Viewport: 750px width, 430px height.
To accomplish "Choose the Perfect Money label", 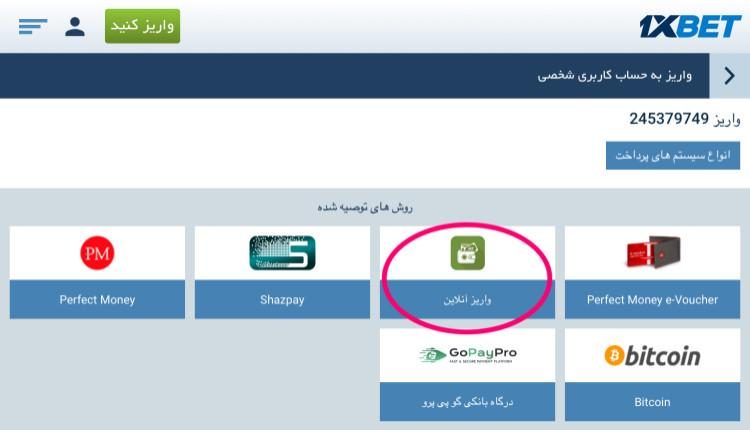I will pyautogui.click(x=97, y=299).
